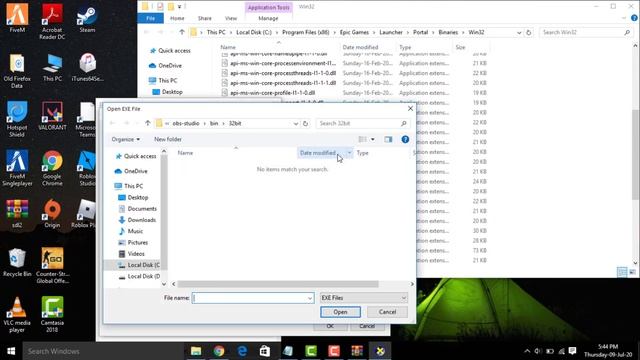Click Search Win32 box in File Explorer
640x360 pixels.
[586, 32]
